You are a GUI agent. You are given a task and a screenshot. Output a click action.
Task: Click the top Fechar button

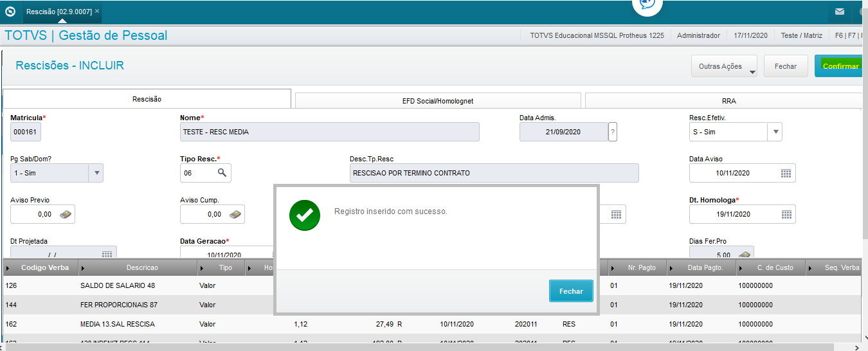(x=786, y=66)
